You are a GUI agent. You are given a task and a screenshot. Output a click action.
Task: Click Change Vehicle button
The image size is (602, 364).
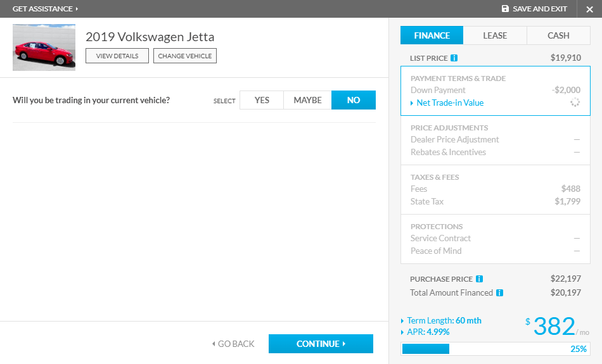(184, 56)
